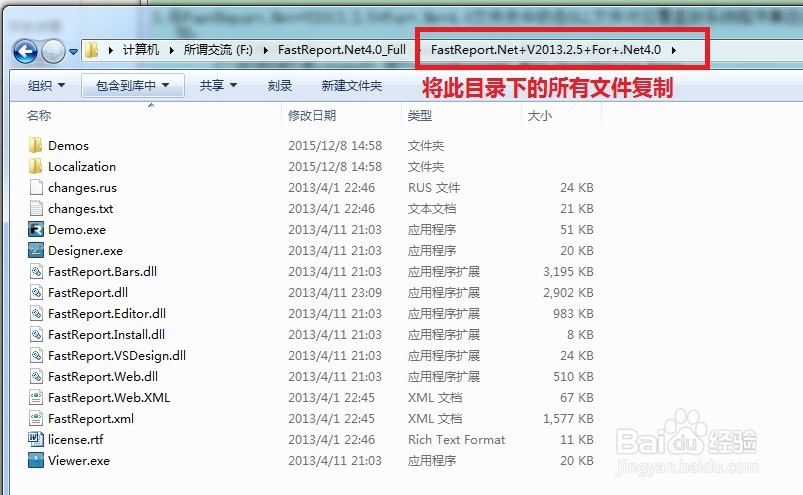The image size is (803, 495).
Task: Select the FastReport.Editor.dll icon
Action: (x=36, y=313)
